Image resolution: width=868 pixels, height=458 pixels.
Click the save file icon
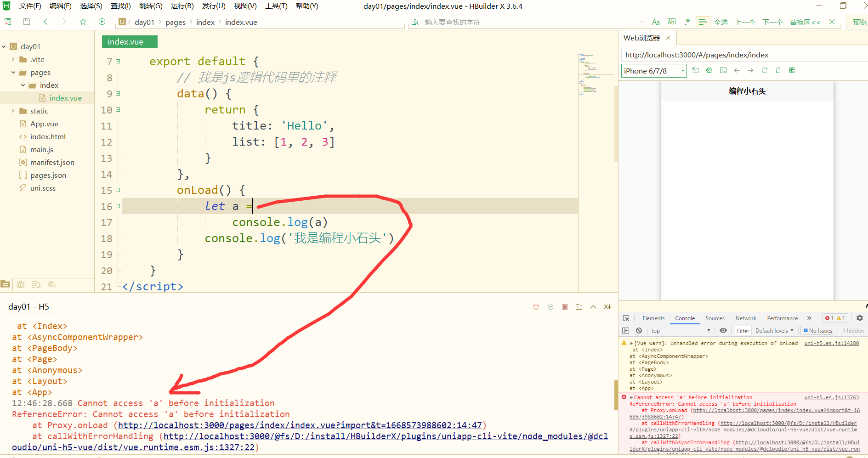click(27, 22)
